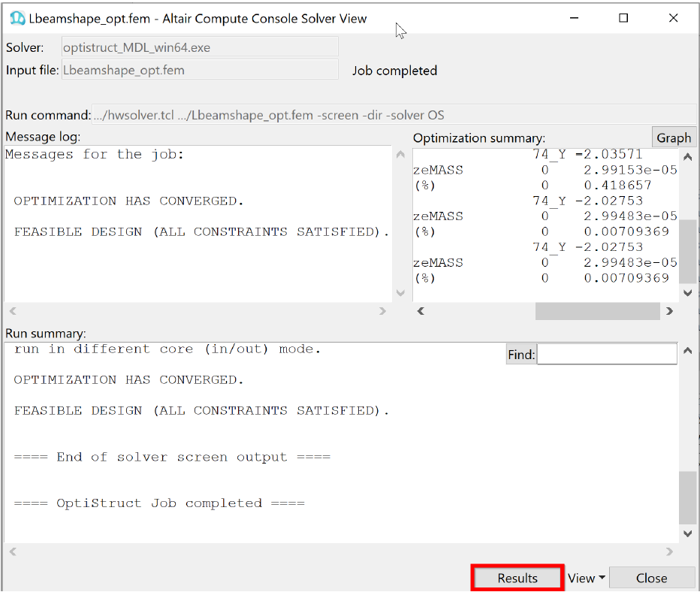Image resolution: width=700 pixels, height=592 pixels.
Task: Click Message log scroll up arrow
Action: 400,155
